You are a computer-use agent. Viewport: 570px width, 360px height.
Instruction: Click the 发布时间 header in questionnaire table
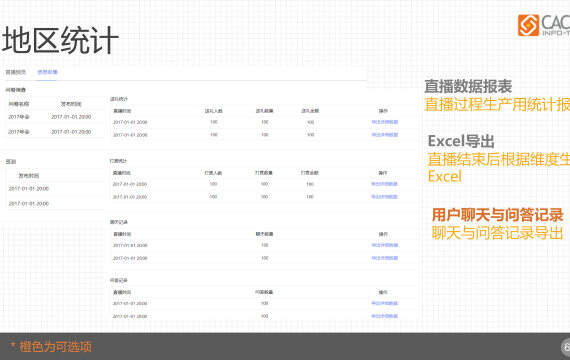(x=71, y=104)
